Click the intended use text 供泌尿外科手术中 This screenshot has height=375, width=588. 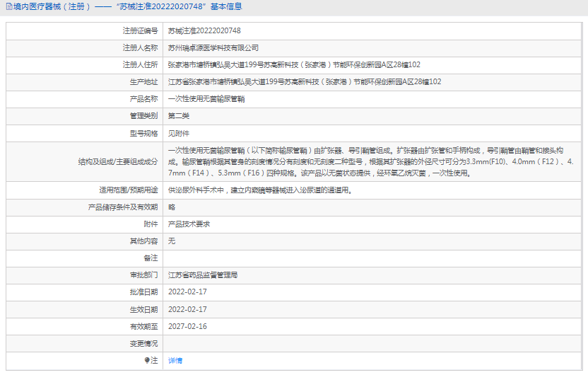point(260,190)
